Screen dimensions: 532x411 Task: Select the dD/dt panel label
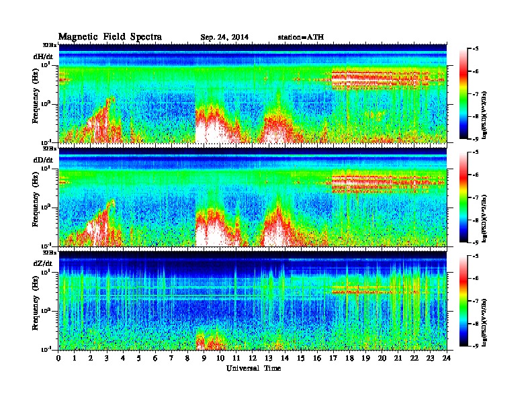click(43, 160)
